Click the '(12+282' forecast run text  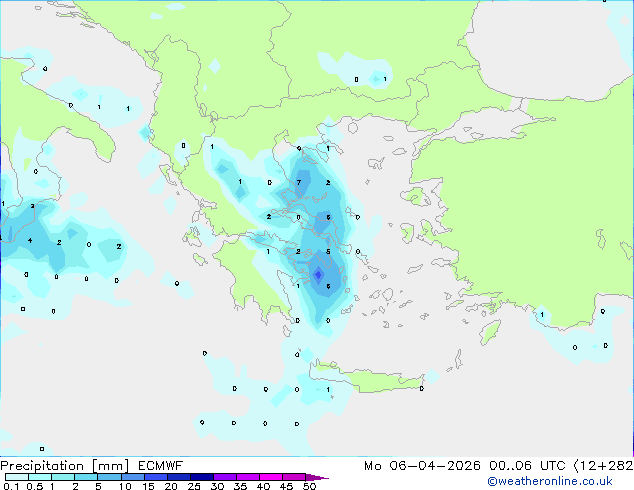point(603,466)
